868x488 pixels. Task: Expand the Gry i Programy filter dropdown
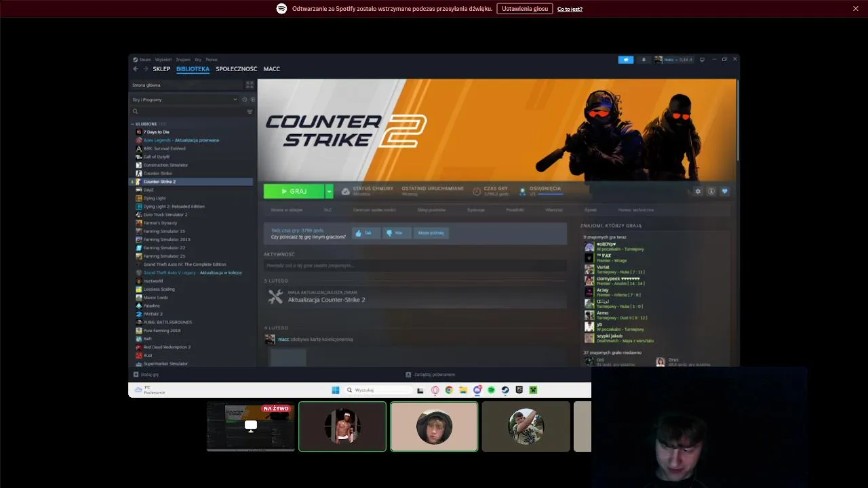(x=184, y=100)
